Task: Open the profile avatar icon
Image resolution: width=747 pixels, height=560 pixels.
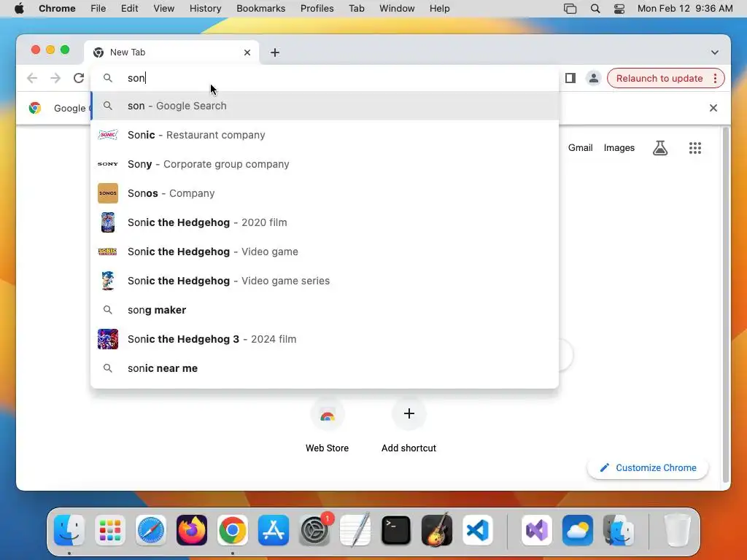Action: (x=594, y=78)
